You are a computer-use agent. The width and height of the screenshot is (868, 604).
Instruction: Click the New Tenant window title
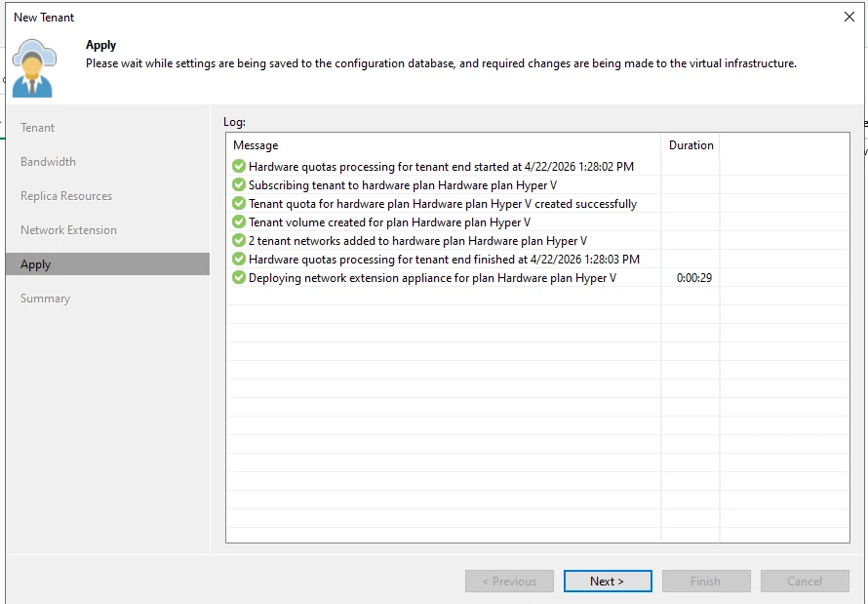[44, 18]
